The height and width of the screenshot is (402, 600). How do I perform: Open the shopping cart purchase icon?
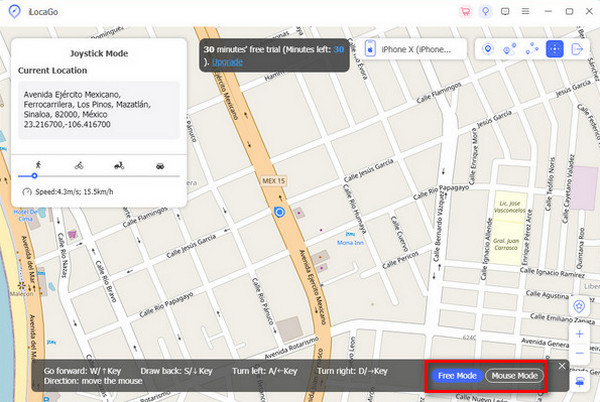click(465, 11)
